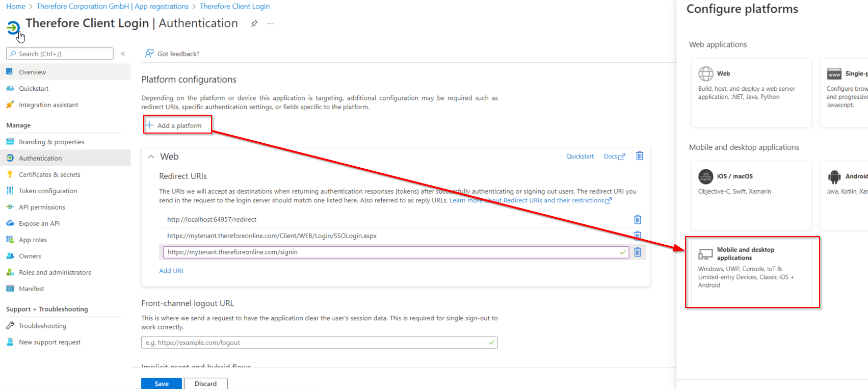Open the Authentication menu item

pos(66,158)
